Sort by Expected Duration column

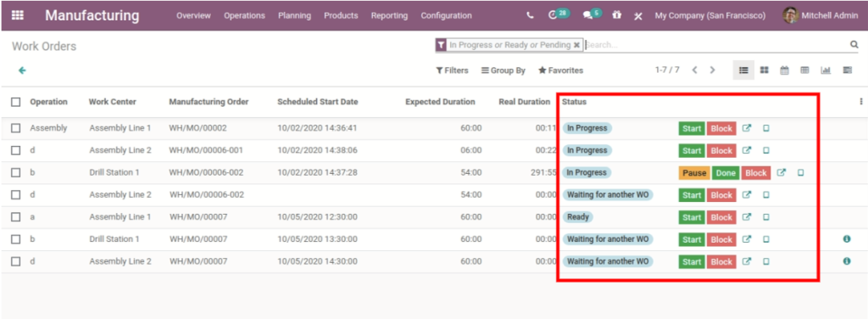440,102
